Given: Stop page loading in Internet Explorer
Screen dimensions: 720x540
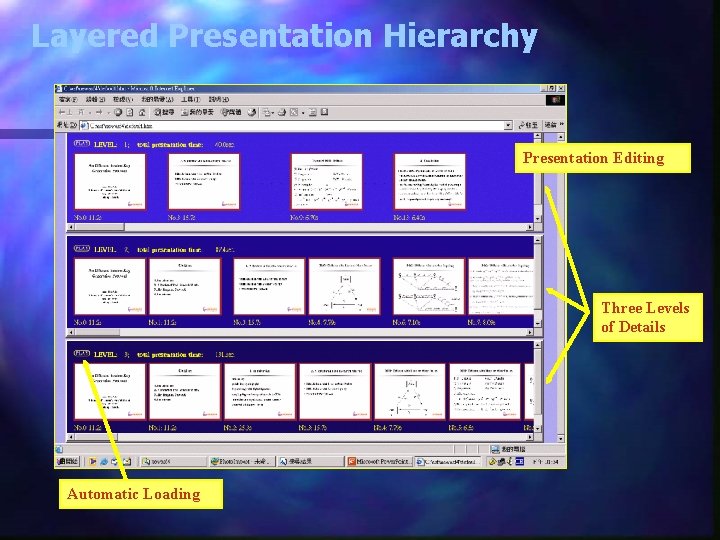Looking at the screenshot, I should click(118, 112).
